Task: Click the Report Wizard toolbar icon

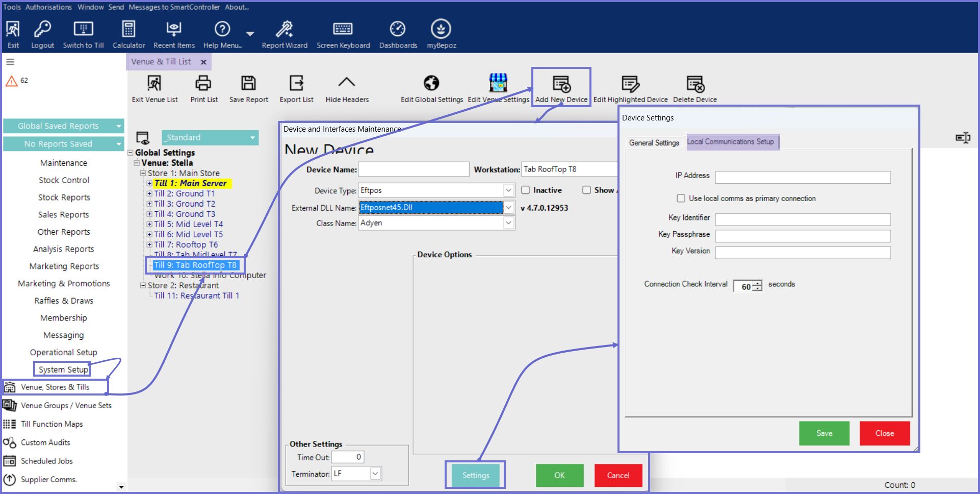Action: point(284,30)
